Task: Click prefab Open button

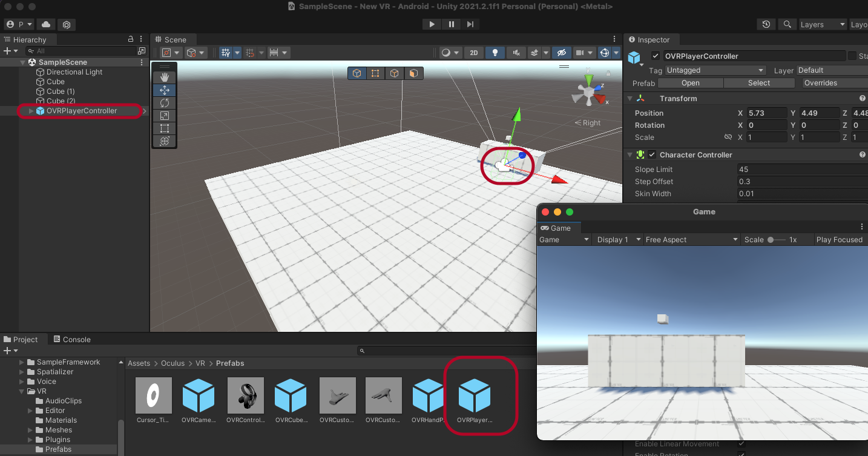Action: pos(691,83)
